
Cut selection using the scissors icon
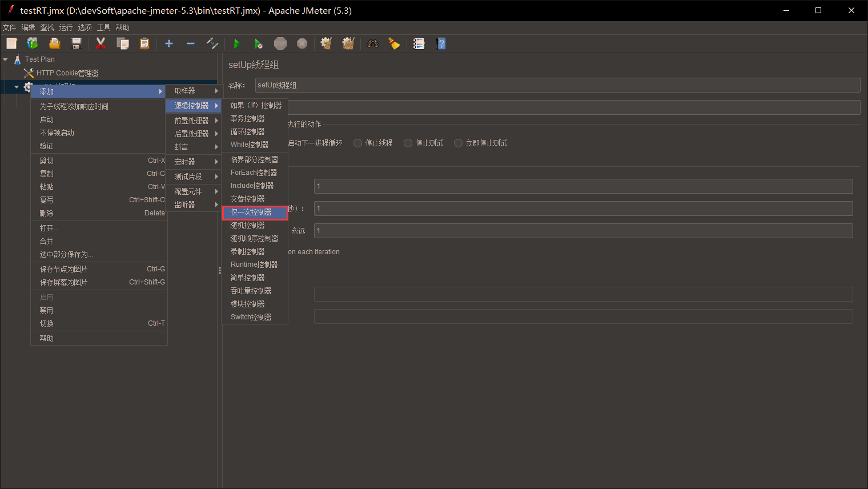tap(101, 43)
